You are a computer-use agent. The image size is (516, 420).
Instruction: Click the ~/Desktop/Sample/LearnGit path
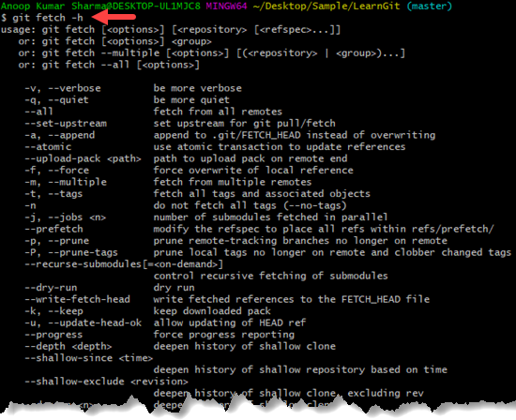pos(326,6)
